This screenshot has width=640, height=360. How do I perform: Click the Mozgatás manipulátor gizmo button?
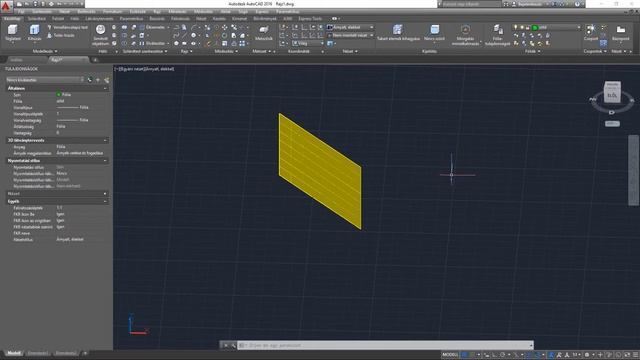click(465, 34)
